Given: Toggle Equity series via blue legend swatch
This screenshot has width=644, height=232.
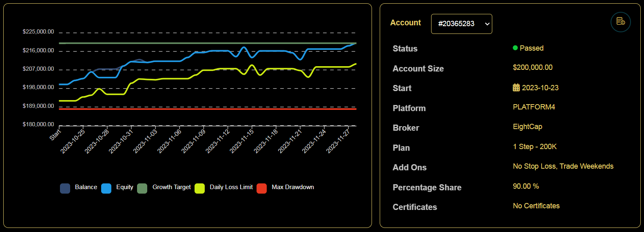Looking at the screenshot, I should coord(106,188).
